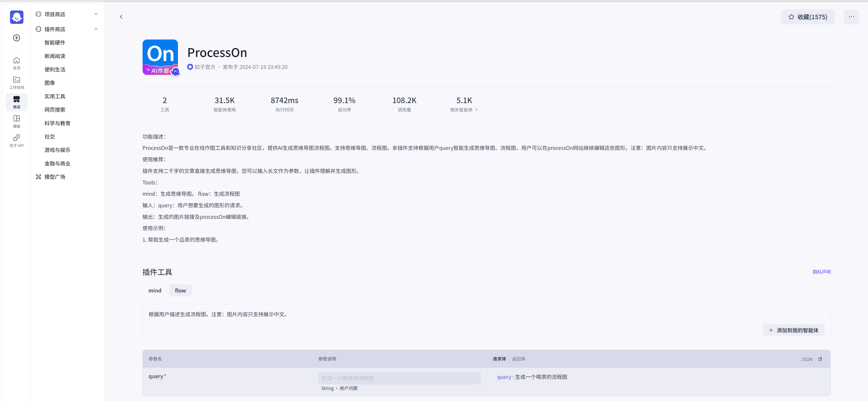
Task: Click the back arrow icon
Action: pos(121,17)
